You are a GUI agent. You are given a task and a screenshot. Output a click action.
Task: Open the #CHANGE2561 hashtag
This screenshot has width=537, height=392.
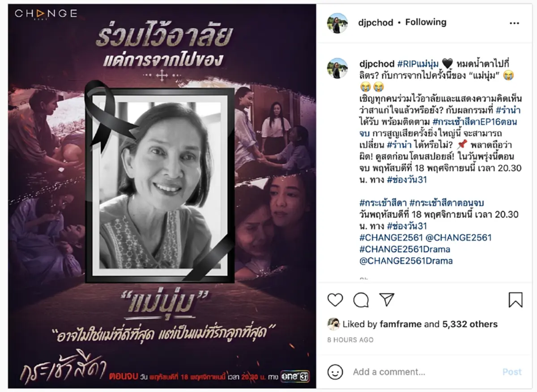(388, 237)
